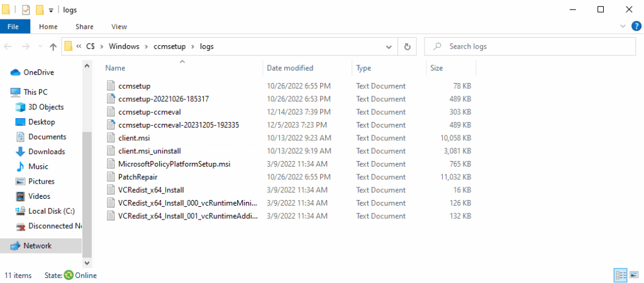Click the forward navigation arrow
The height and width of the screenshot is (283, 644).
(x=25, y=47)
